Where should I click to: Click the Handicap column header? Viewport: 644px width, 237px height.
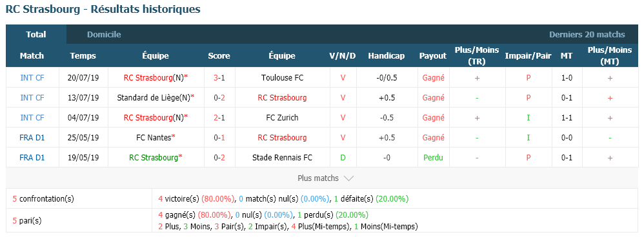point(386,56)
